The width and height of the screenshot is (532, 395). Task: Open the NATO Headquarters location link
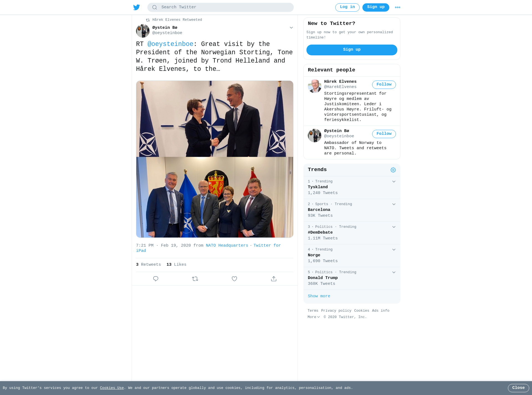tap(227, 246)
